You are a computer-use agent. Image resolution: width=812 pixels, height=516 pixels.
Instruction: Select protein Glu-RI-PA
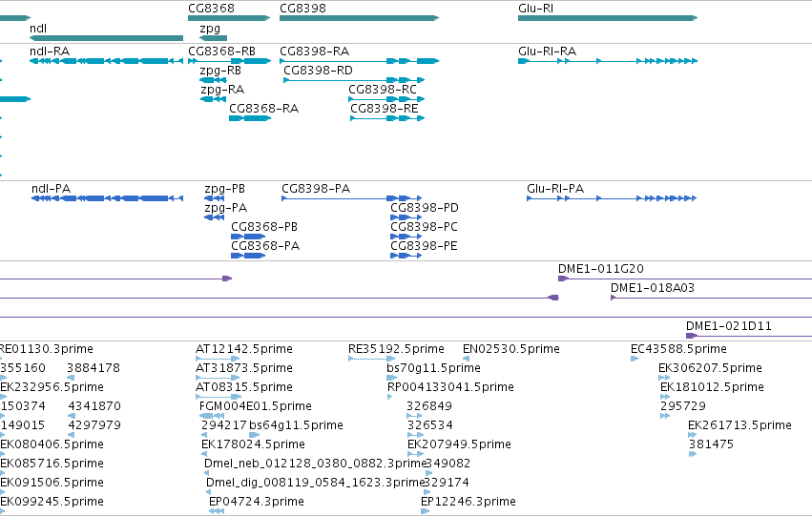point(555,189)
